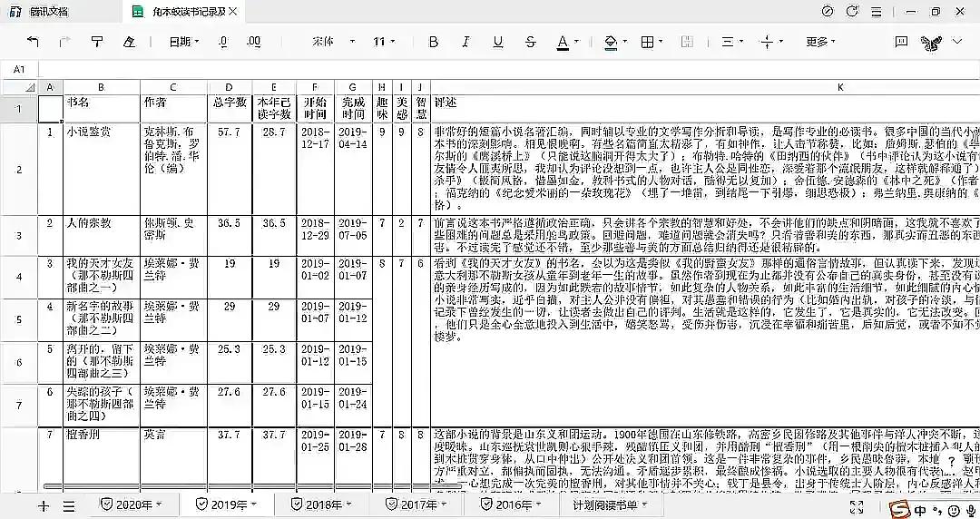Image resolution: width=980 pixels, height=519 pixels.
Task: Close the 角木蛟读书记录 document tab
Action: pyautogui.click(x=233, y=11)
